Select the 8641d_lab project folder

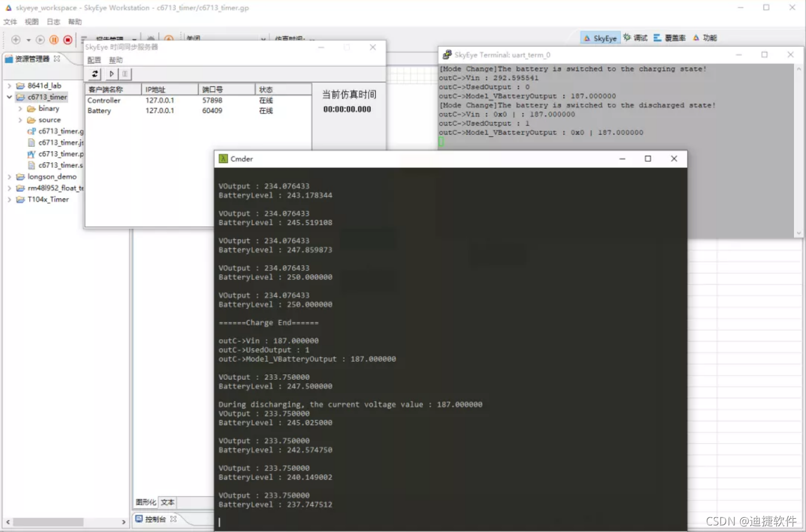(39, 86)
